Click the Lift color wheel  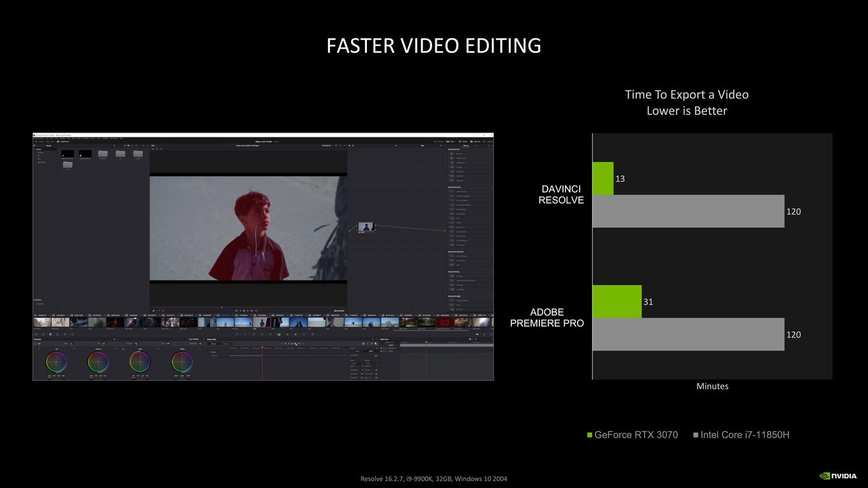[56, 362]
